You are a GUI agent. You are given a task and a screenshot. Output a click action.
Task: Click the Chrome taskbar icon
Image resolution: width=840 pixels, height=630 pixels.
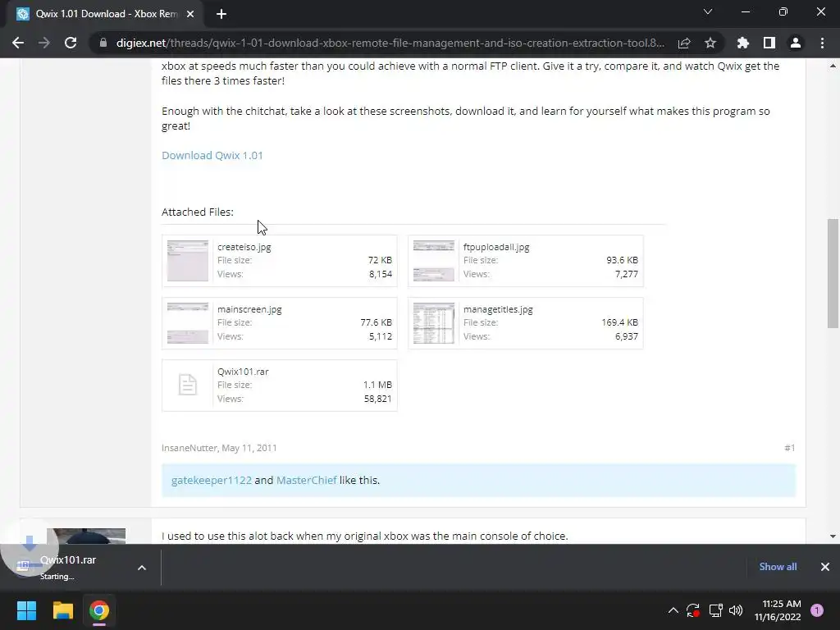pyautogui.click(x=99, y=610)
